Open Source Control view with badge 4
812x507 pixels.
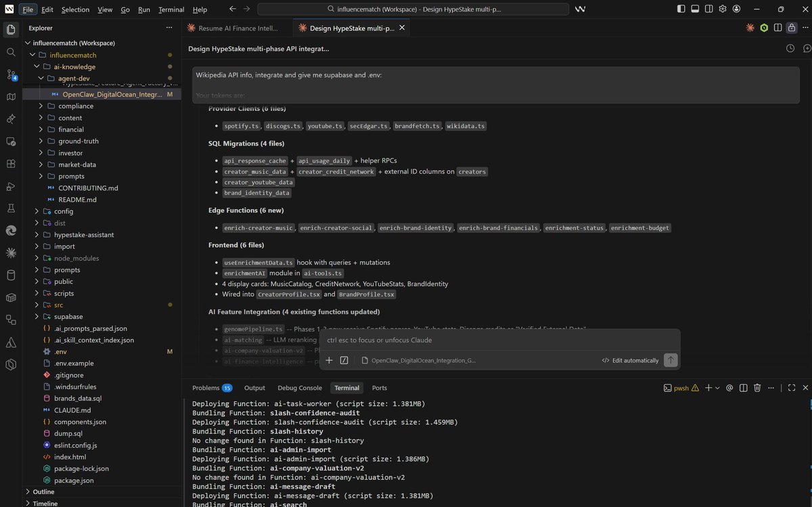coord(11,74)
